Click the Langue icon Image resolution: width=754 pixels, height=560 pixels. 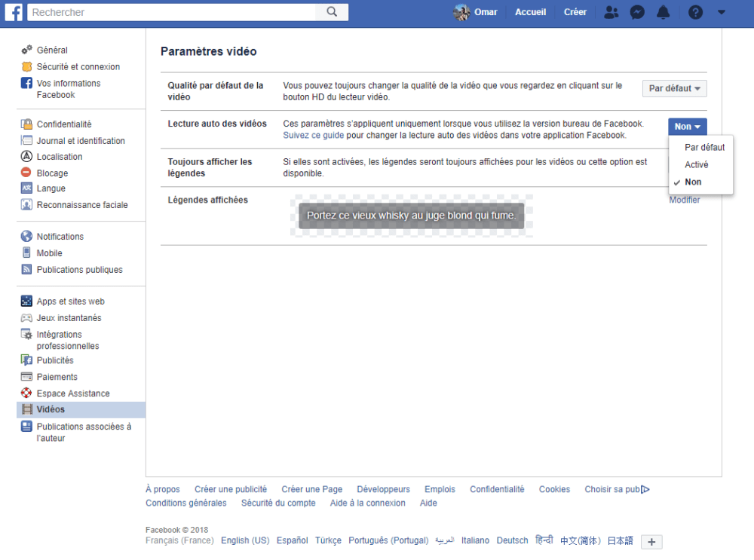click(x=26, y=188)
